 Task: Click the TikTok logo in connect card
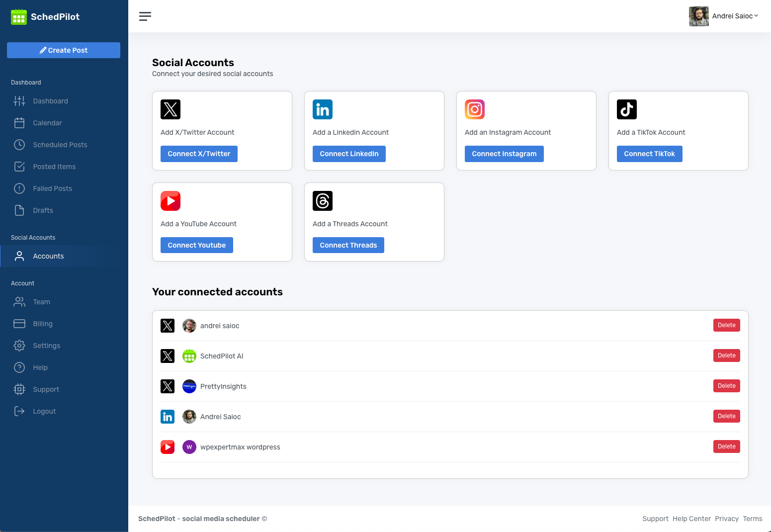(627, 109)
